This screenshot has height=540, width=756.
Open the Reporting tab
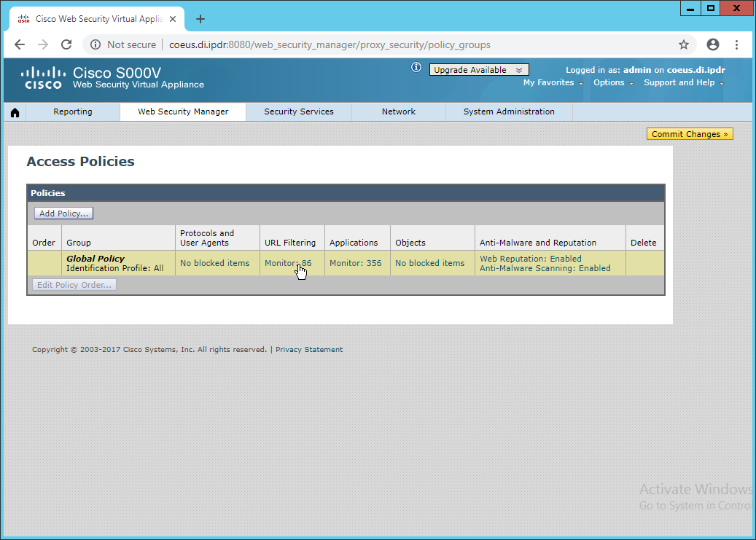click(73, 111)
